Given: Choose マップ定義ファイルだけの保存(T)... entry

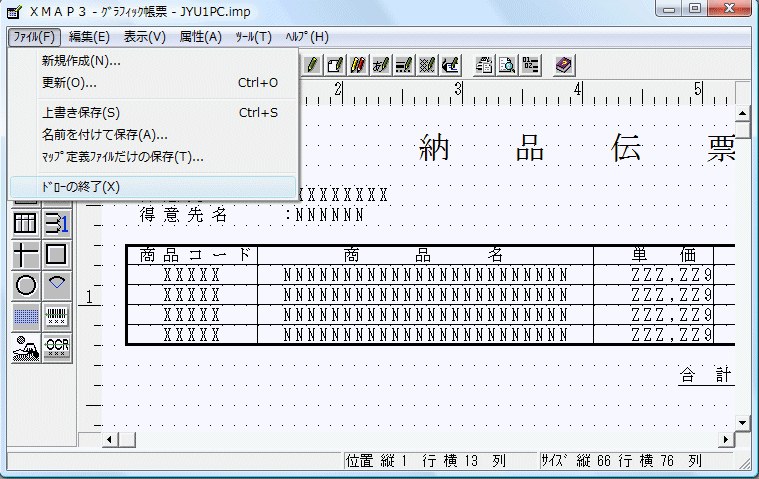Looking at the screenshot, I should [x=153, y=157].
